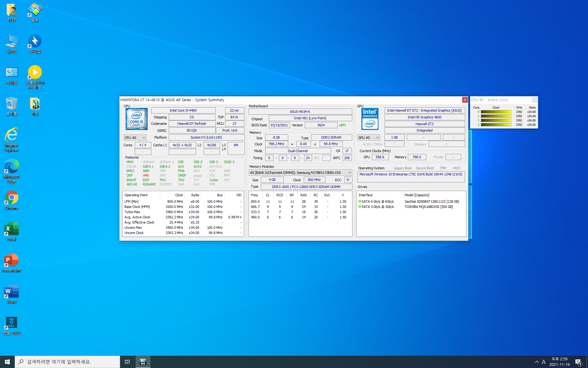Click the Windows Start button
Viewport: 588px width, 368px height.
[7, 362]
